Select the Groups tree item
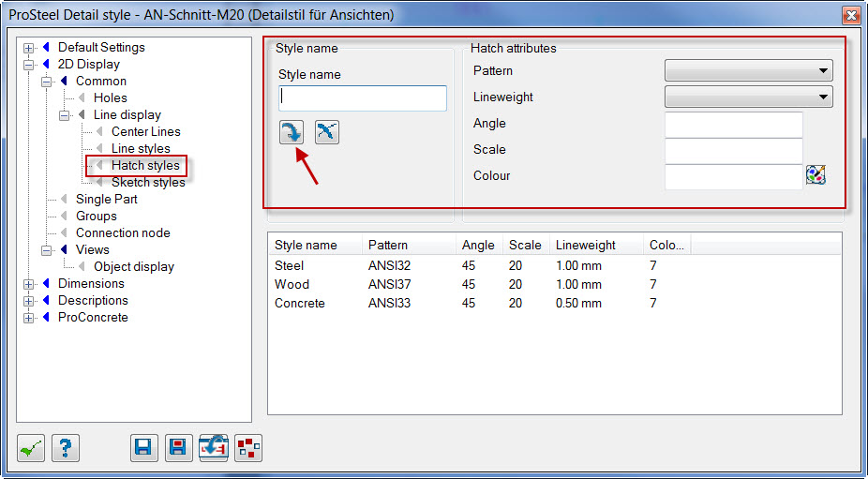The width and height of the screenshot is (868, 479). [x=97, y=216]
